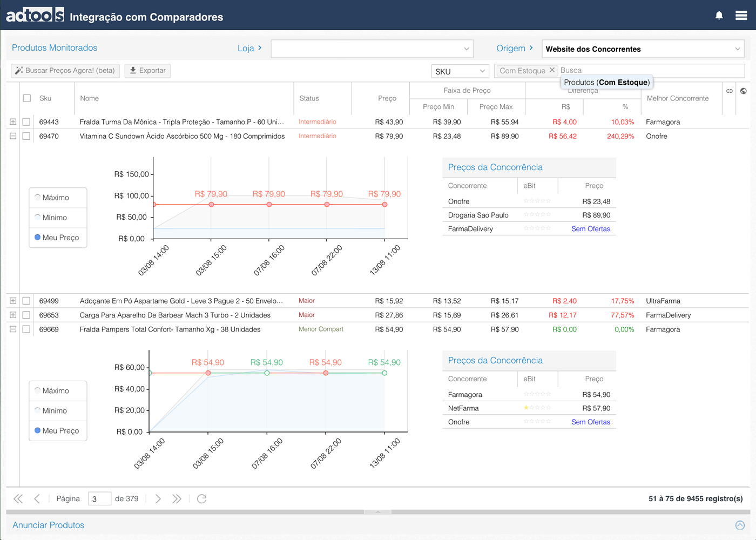Viewport: 756px width, 540px height.
Task: Click product name Carga Para Aparelho De Barbear
Action: pyautogui.click(x=175, y=315)
